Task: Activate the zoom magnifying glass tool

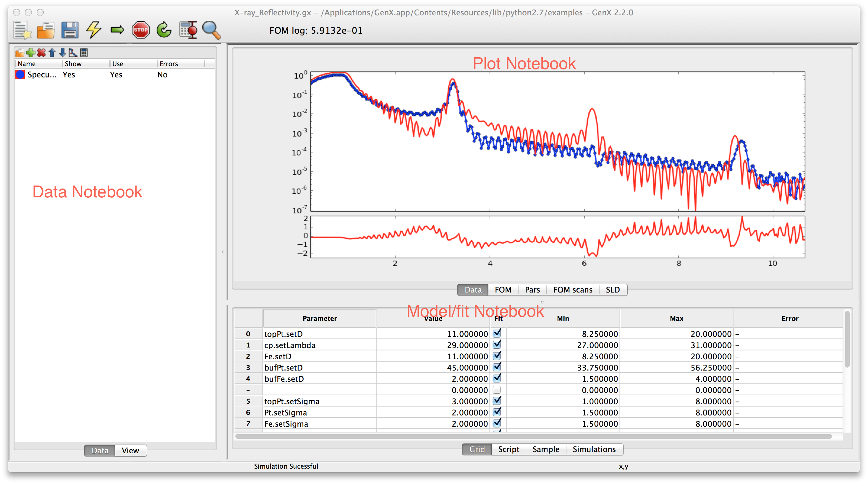Action: click(212, 30)
